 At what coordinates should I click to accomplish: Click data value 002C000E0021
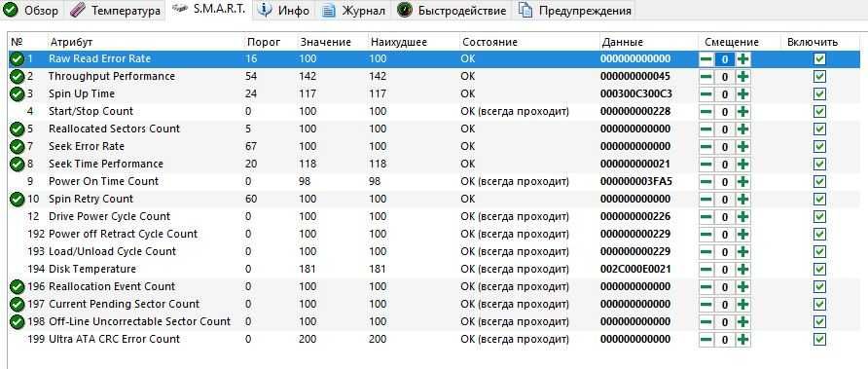636,270
